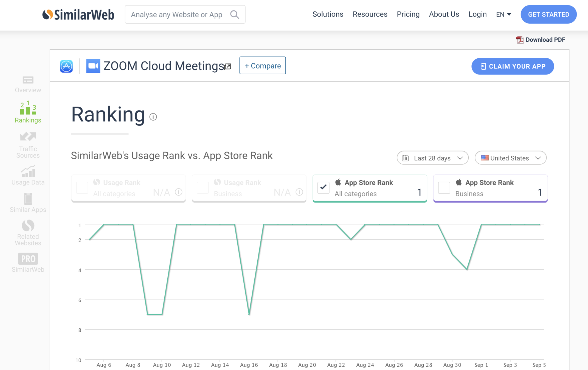Click the + Compare button
The height and width of the screenshot is (370, 588).
(x=262, y=66)
